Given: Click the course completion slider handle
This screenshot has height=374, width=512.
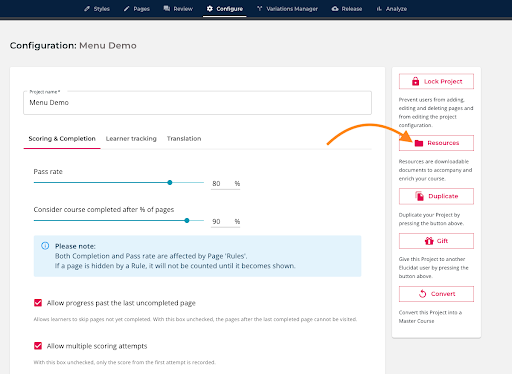Looking at the screenshot, I should (x=187, y=220).
